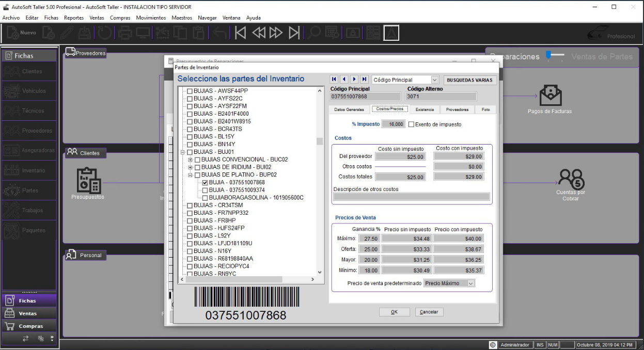Switch to Proveedores tab in dialog
Screen dimensions: 644x350
tap(458, 109)
